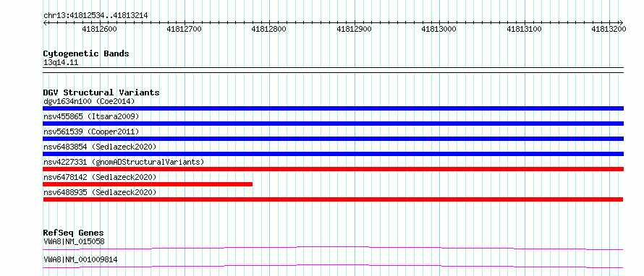644x276 pixels.
Task: Open the nsv6483854 (Sedlazeck2020) variant label
Action: pyautogui.click(x=99, y=147)
